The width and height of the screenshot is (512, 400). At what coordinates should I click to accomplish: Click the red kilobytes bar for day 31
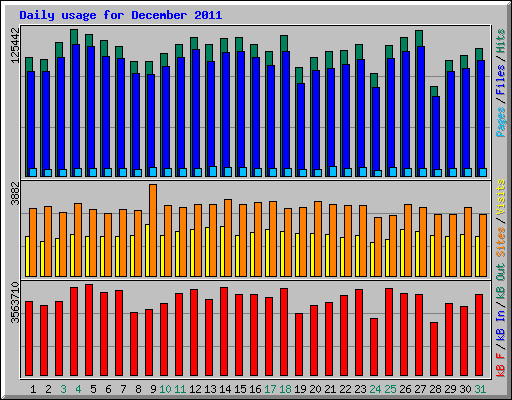[x=479, y=335]
